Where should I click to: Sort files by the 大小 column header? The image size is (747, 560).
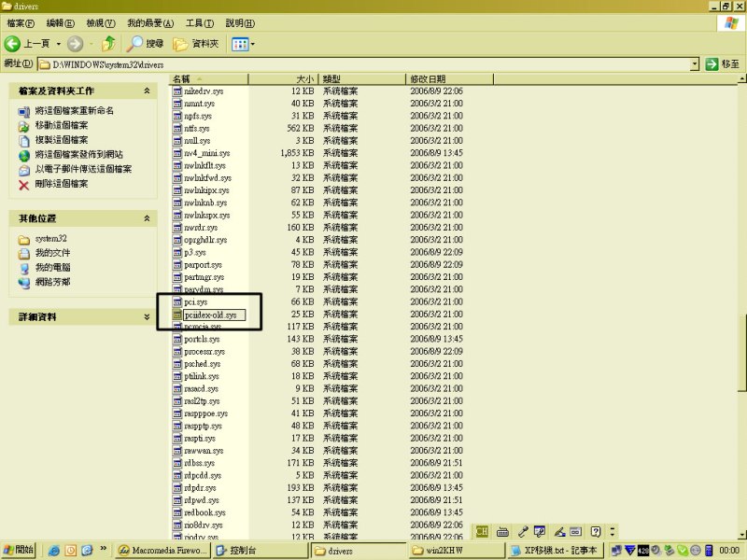283,78
